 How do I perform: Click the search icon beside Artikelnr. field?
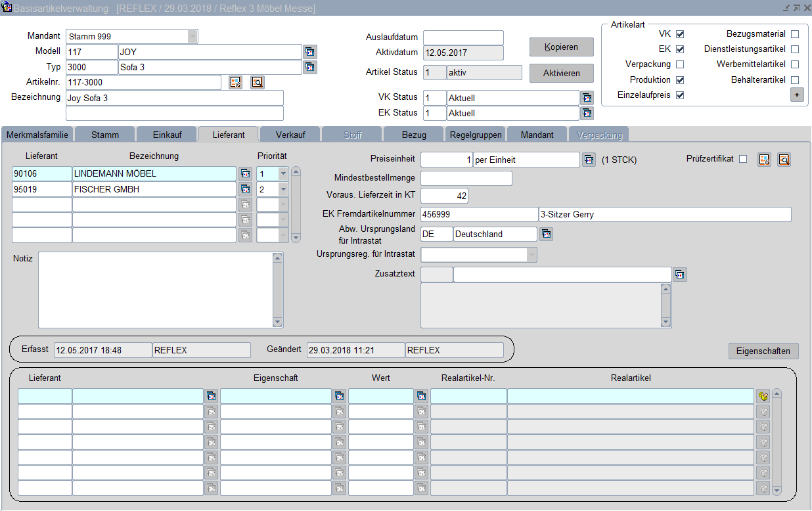tap(257, 82)
